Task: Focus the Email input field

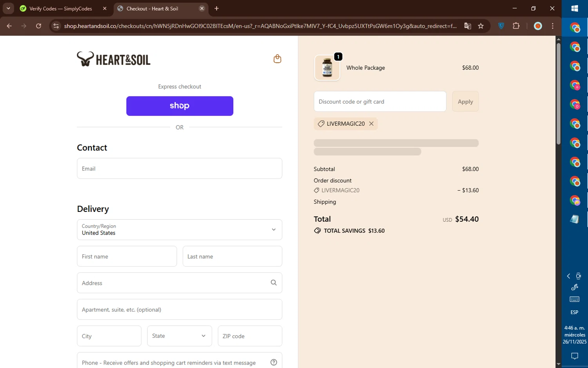Action: 180,169
